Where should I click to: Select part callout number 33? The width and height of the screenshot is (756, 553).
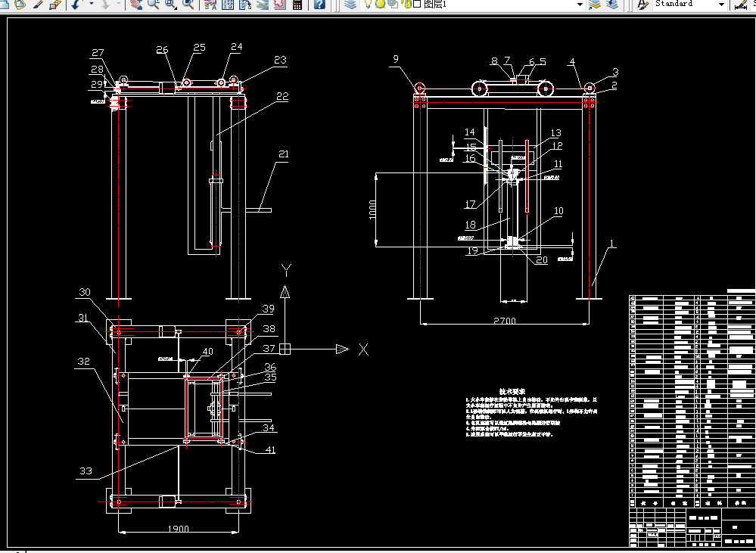(x=86, y=471)
